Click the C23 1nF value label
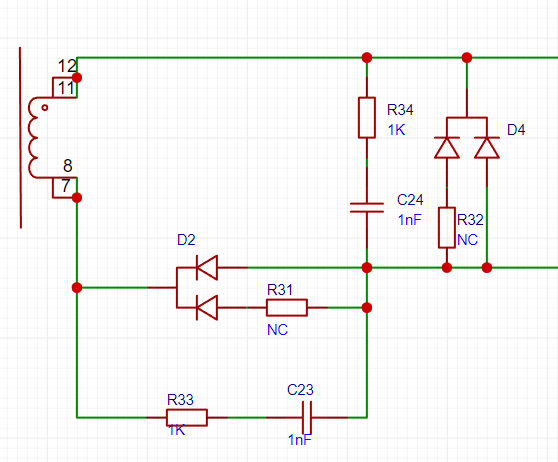The width and height of the screenshot is (558, 462). tap(299, 440)
